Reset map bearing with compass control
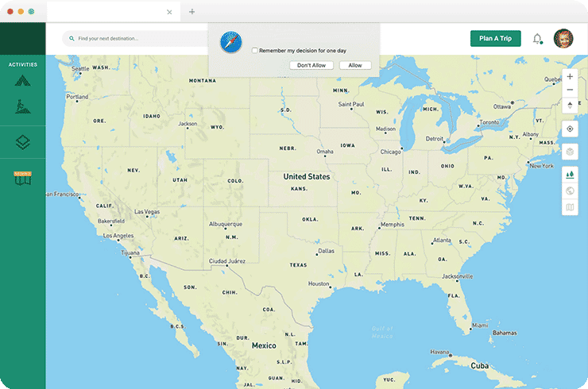Image resolution: width=588 pixels, height=389 pixels. tap(570, 105)
